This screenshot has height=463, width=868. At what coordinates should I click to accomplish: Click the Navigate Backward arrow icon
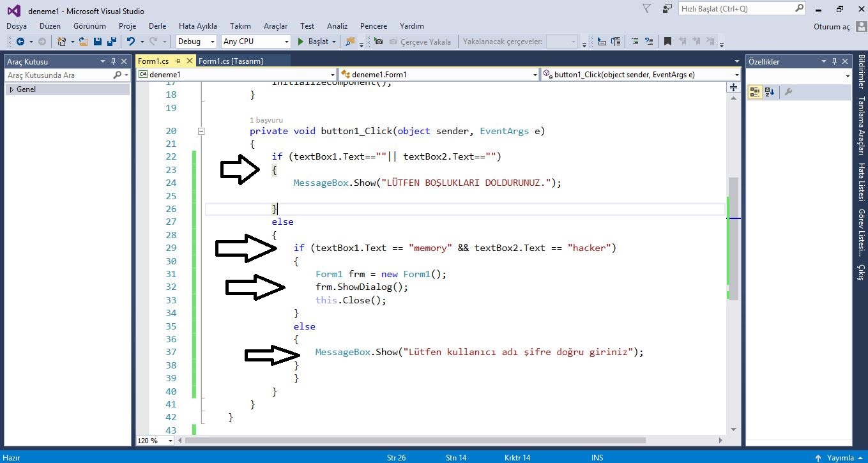pos(20,42)
